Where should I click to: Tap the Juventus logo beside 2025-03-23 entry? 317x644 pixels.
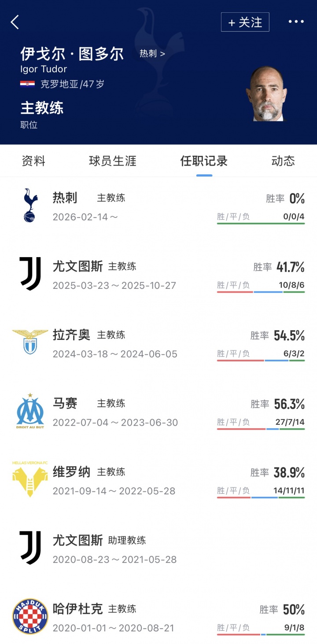[x=30, y=274]
